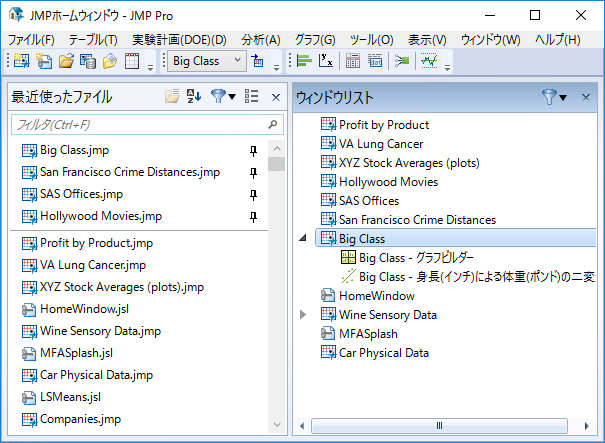The width and height of the screenshot is (605, 443).
Task: Open the 分析(A) menu
Action: point(261,40)
